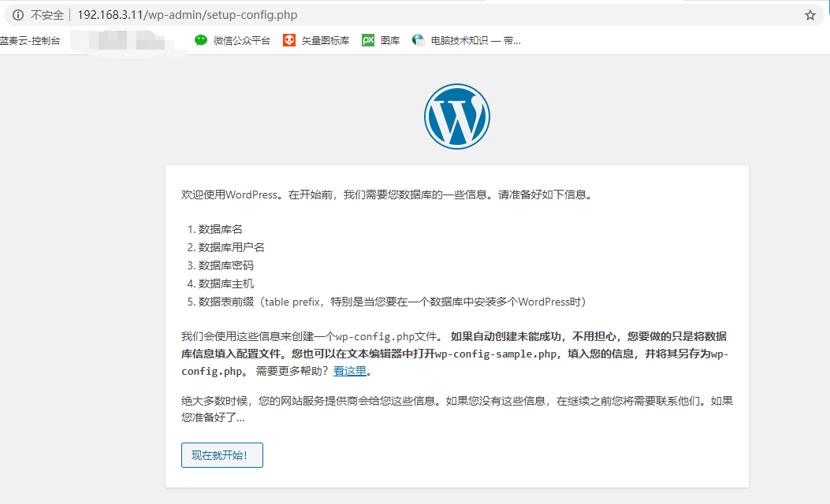Click the 数据表前缀 list item
The width and height of the screenshot is (830, 504).
[x=392, y=302]
